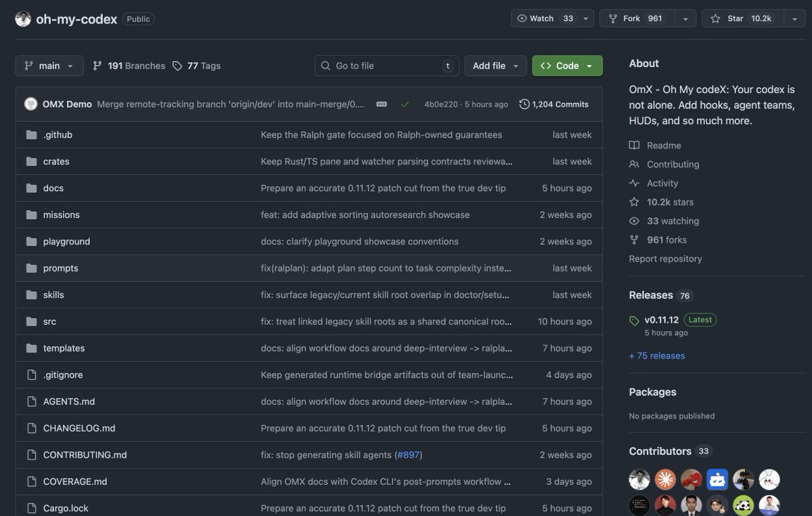Click the .github folder icon

(31, 135)
